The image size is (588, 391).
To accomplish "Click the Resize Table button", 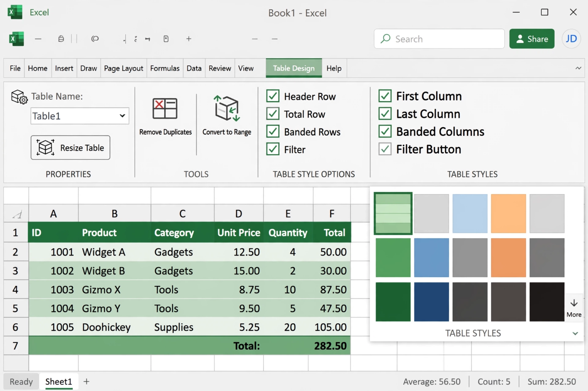I will pos(70,148).
